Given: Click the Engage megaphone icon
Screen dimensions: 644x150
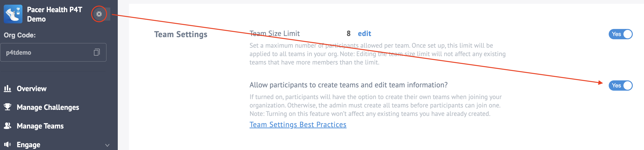Looking at the screenshot, I should pyautogui.click(x=7, y=144).
